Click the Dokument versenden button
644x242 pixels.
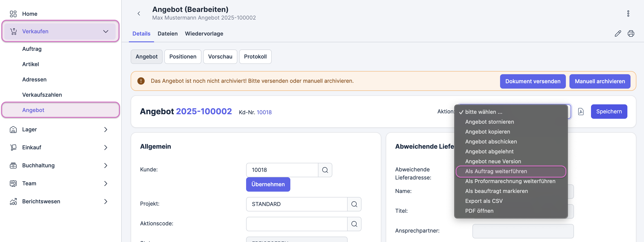coord(532,81)
